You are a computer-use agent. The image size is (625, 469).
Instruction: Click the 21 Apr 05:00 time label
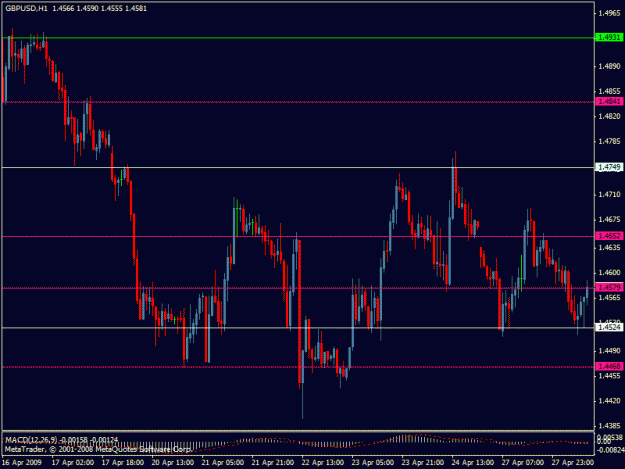[223, 463]
